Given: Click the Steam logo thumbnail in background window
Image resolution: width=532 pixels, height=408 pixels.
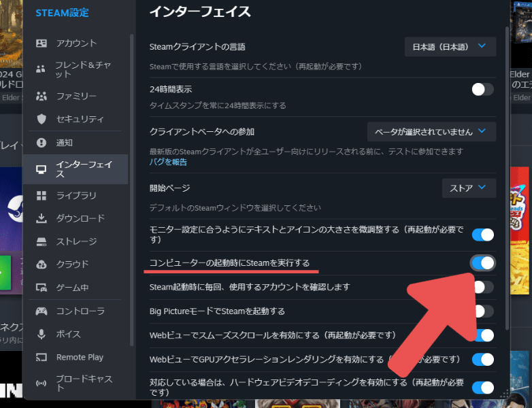Looking at the screenshot, I should pyautogui.click(x=15, y=209).
